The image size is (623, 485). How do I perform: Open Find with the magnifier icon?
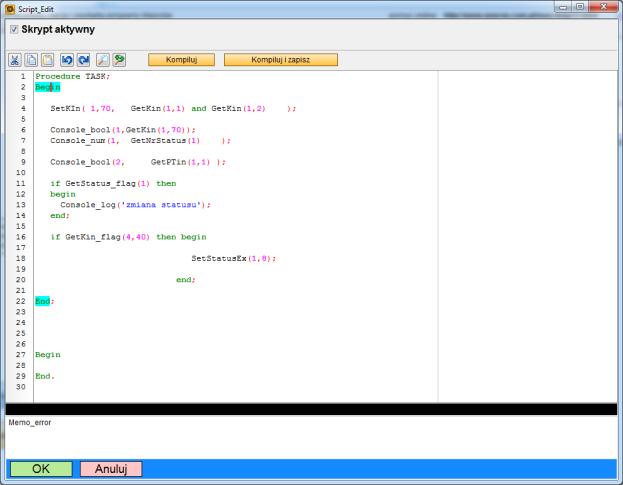tap(103, 60)
